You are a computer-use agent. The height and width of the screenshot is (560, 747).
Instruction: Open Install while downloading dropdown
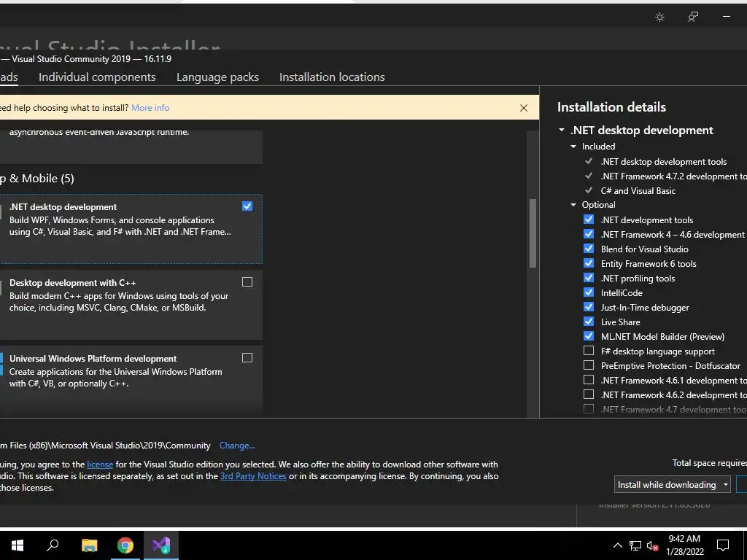pyautogui.click(x=672, y=484)
